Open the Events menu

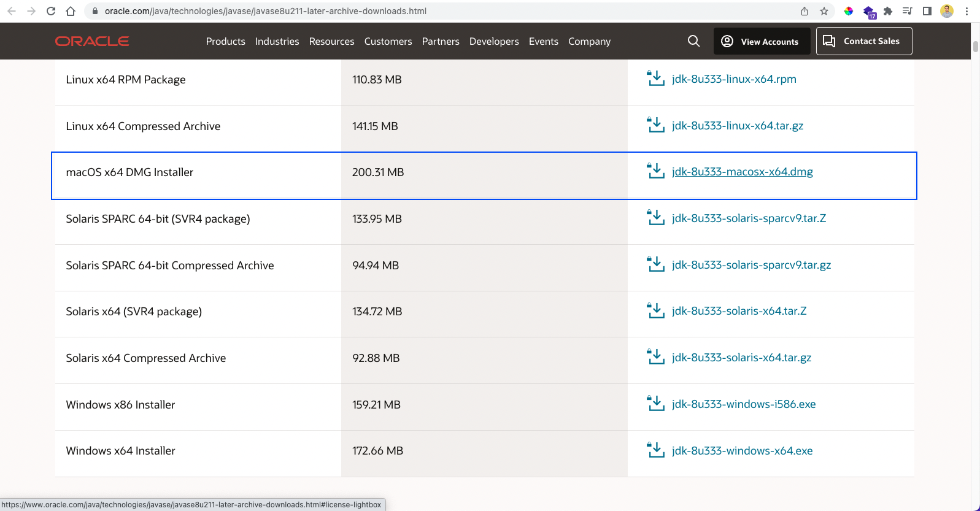click(x=544, y=41)
